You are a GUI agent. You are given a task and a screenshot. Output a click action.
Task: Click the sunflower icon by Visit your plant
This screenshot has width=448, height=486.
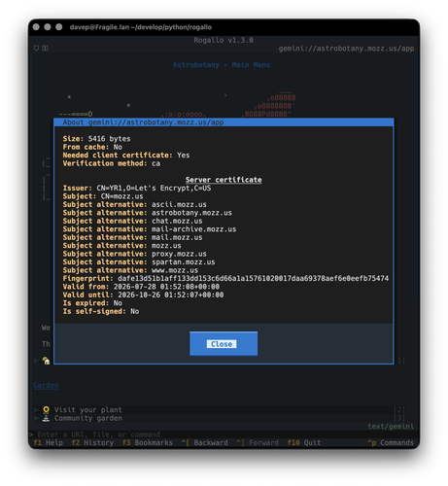coord(46,410)
